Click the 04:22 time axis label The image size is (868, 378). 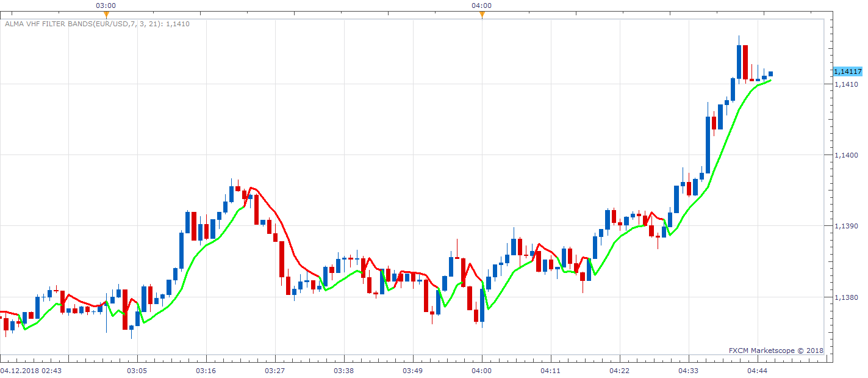tap(619, 371)
